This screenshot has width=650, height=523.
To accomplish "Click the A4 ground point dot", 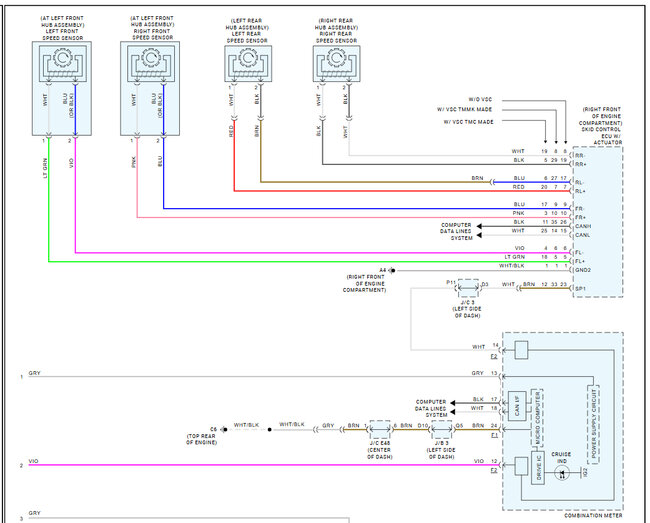I will pos(393,271).
